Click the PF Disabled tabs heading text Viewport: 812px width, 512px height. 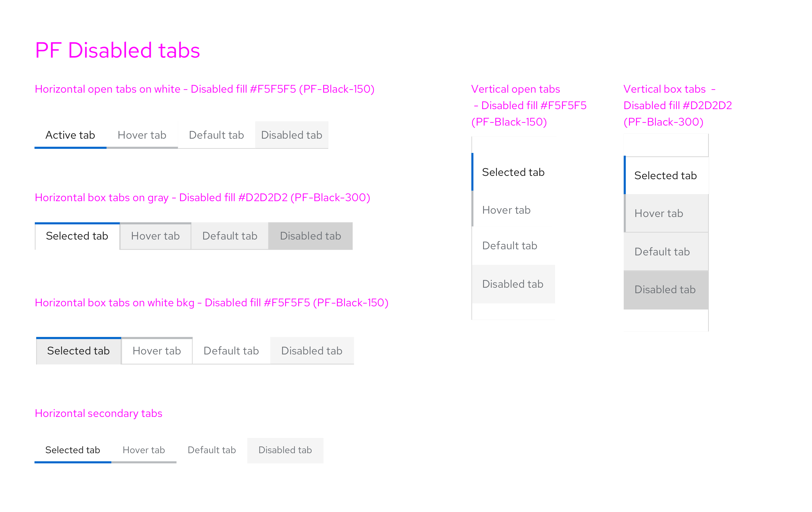pyautogui.click(x=117, y=50)
